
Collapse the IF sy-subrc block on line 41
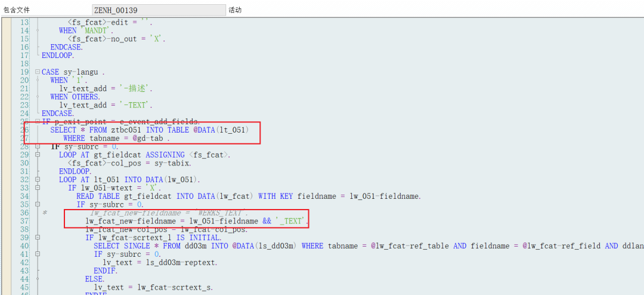coord(38,254)
